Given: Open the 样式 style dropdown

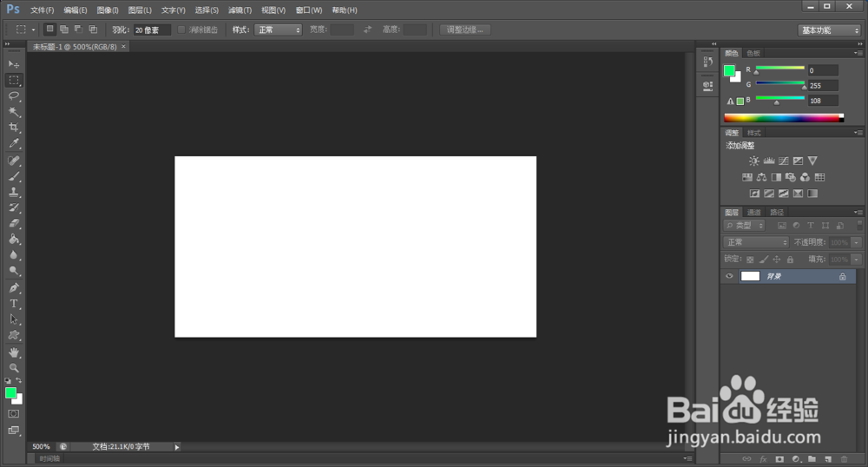Looking at the screenshot, I should [278, 30].
